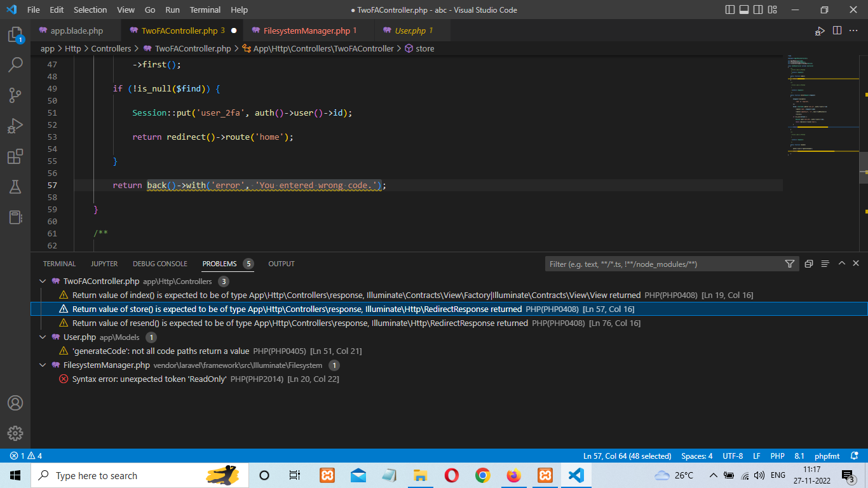This screenshot has height=488, width=868.
Task: Open the Opera browser from the taskbar
Action: pos(452,475)
